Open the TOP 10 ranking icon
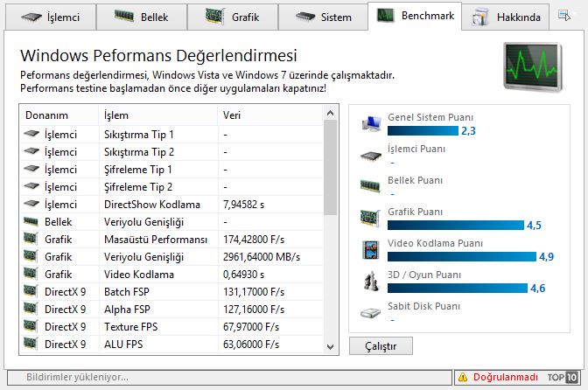The height and width of the screenshot is (390, 588). pyautogui.click(x=563, y=377)
